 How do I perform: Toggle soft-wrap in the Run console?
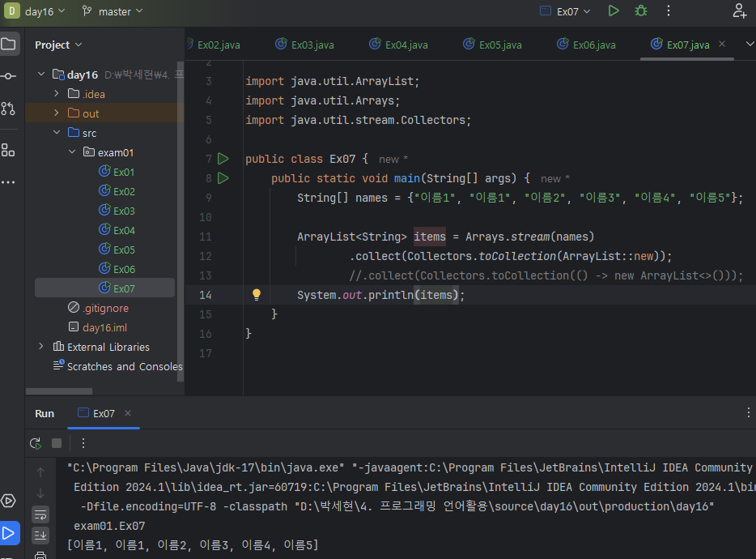40,514
